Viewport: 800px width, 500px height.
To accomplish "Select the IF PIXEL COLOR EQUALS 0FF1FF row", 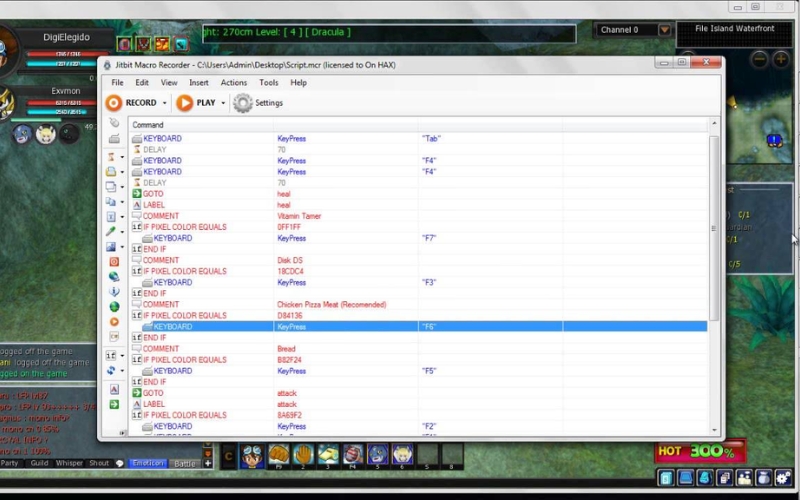I will tap(418, 227).
